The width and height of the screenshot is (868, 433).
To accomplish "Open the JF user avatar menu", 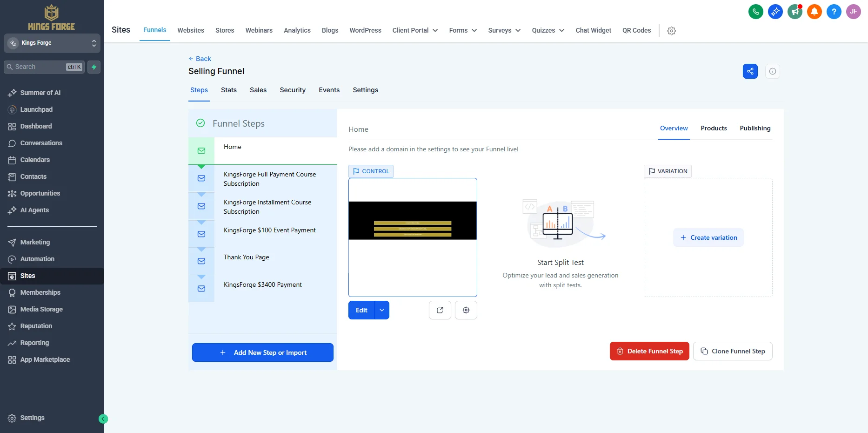I will pos(854,12).
